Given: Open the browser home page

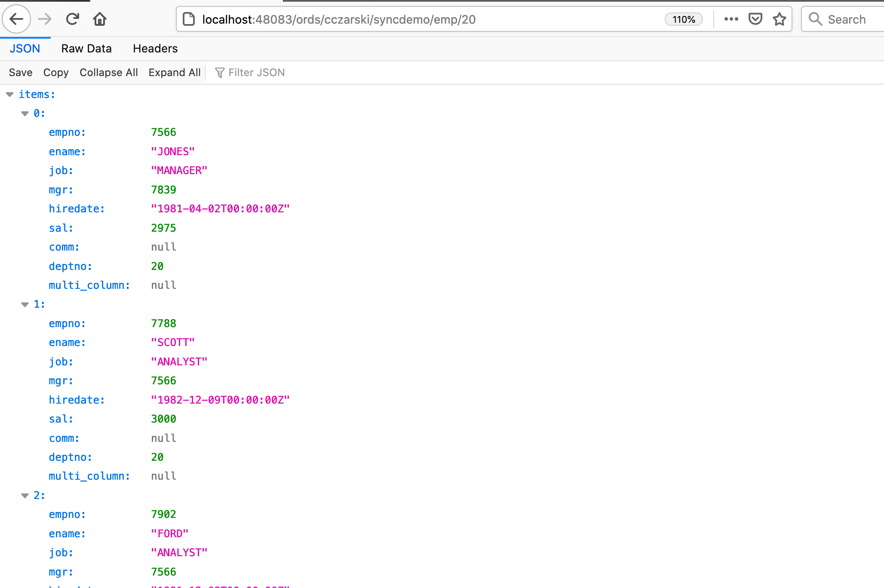Looking at the screenshot, I should 99,19.
